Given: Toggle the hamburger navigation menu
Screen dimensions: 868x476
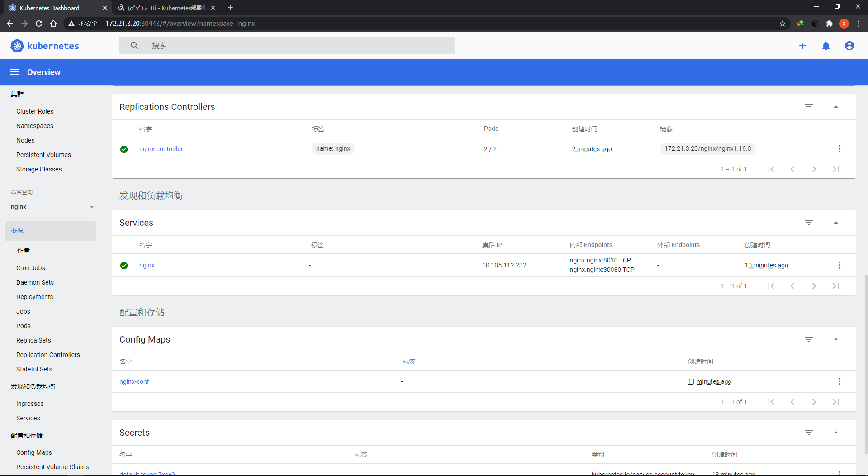Looking at the screenshot, I should click(14, 72).
